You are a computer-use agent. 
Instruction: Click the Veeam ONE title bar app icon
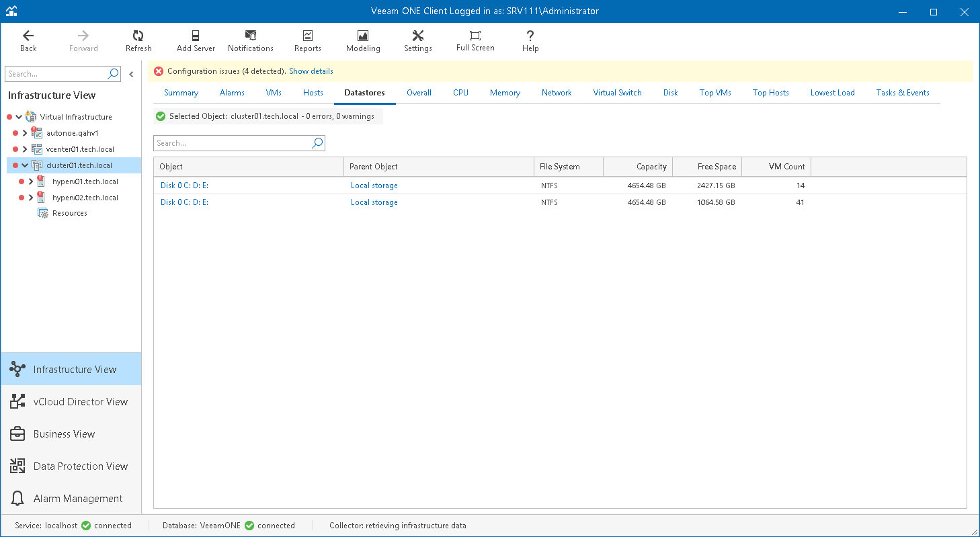[x=11, y=11]
